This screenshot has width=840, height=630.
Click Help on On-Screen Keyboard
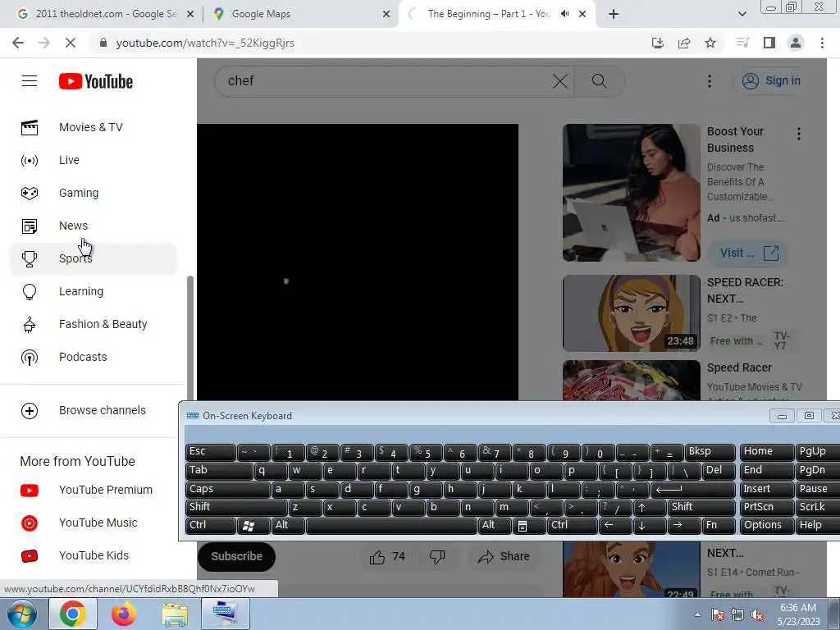coord(818,526)
